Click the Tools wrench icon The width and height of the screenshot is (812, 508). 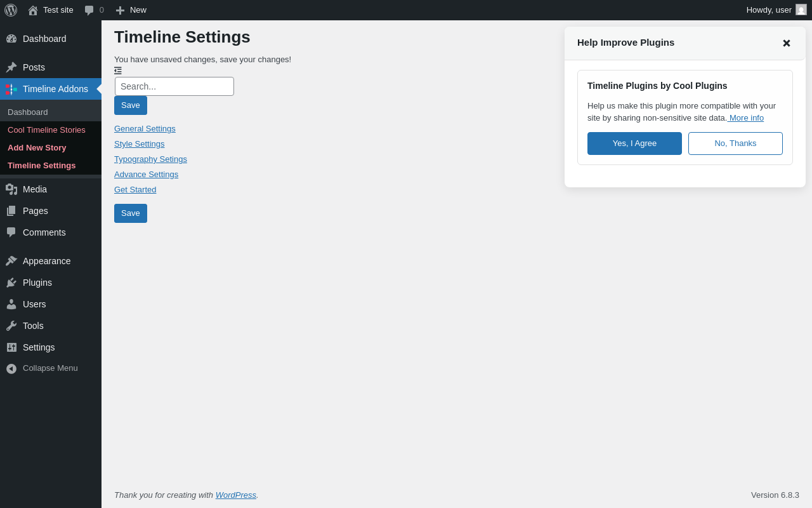click(11, 326)
